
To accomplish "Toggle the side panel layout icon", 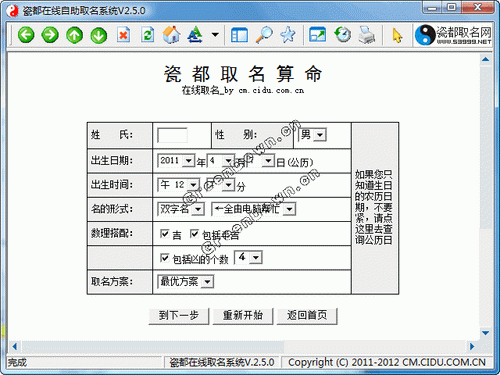I will [x=239, y=35].
